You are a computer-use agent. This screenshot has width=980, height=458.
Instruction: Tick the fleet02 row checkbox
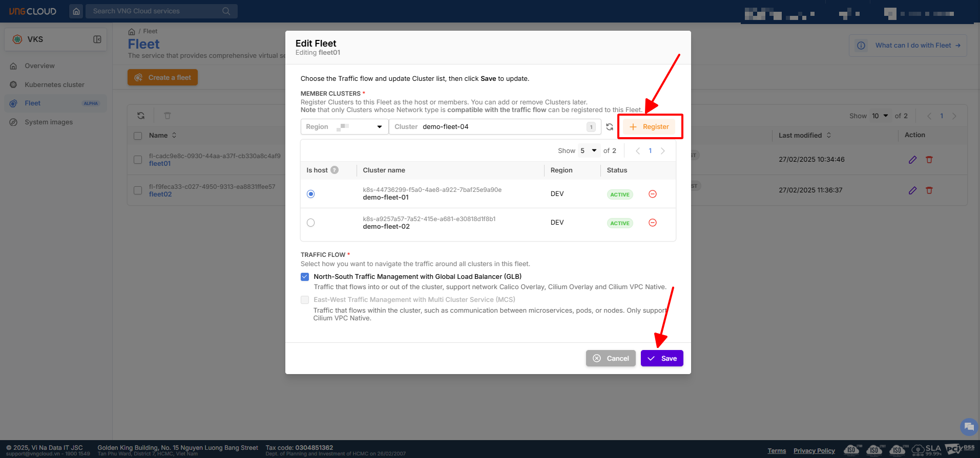(x=138, y=190)
